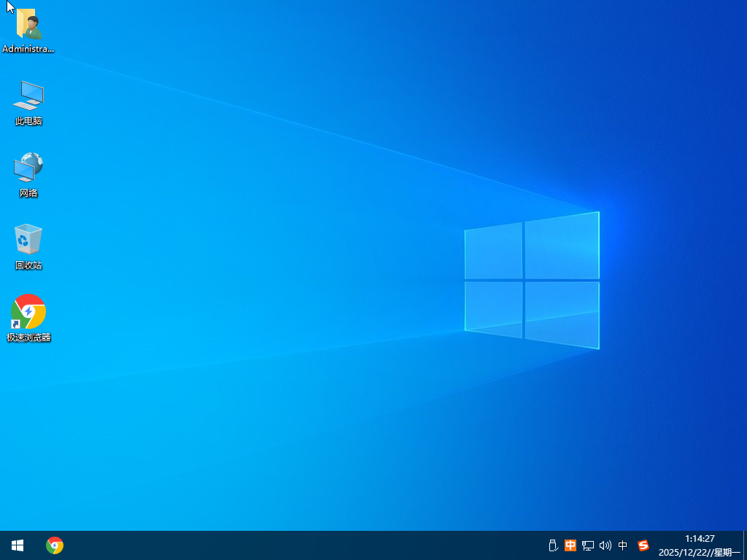Click the 回收站 label text
This screenshot has width=747, height=560.
tap(28, 265)
